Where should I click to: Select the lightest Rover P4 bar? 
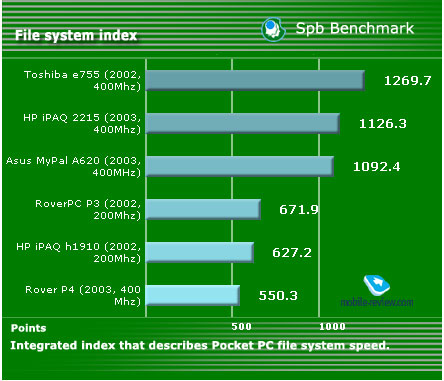point(193,295)
